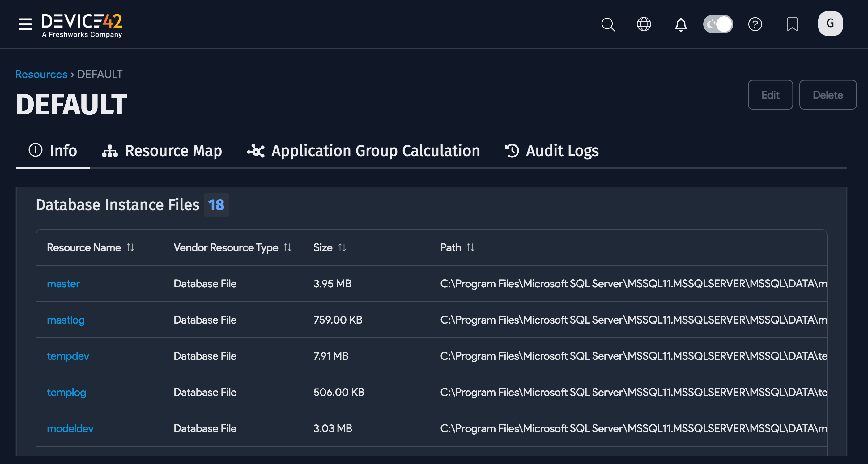Open the global search

(609, 24)
